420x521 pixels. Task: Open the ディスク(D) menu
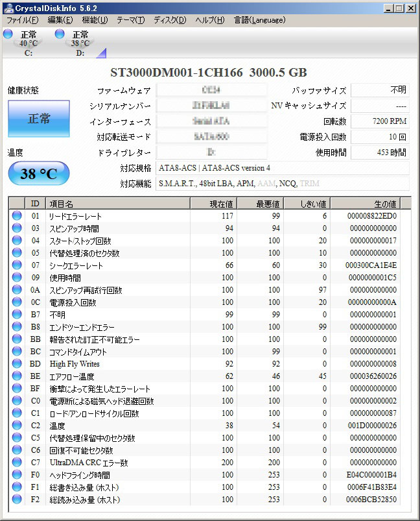tap(170, 20)
